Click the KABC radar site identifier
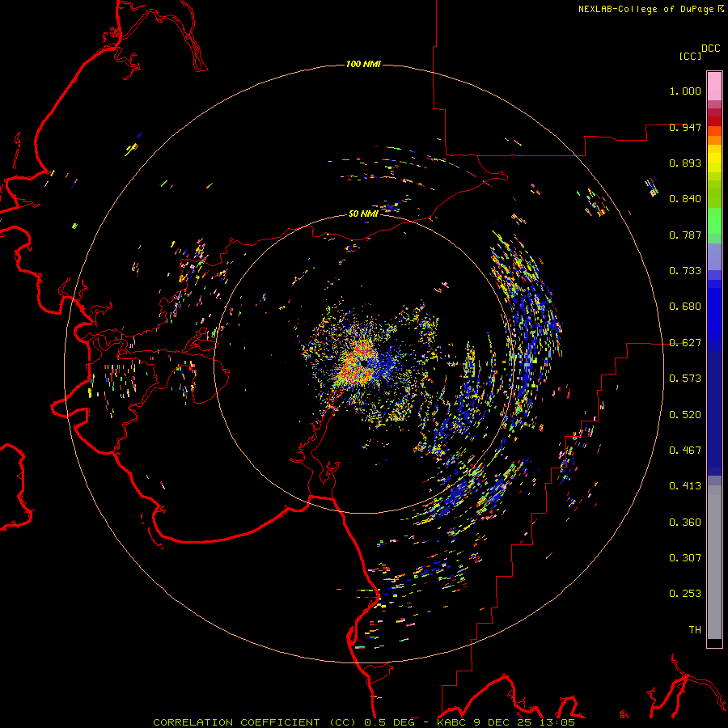This screenshot has width=728, height=728. click(453, 722)
